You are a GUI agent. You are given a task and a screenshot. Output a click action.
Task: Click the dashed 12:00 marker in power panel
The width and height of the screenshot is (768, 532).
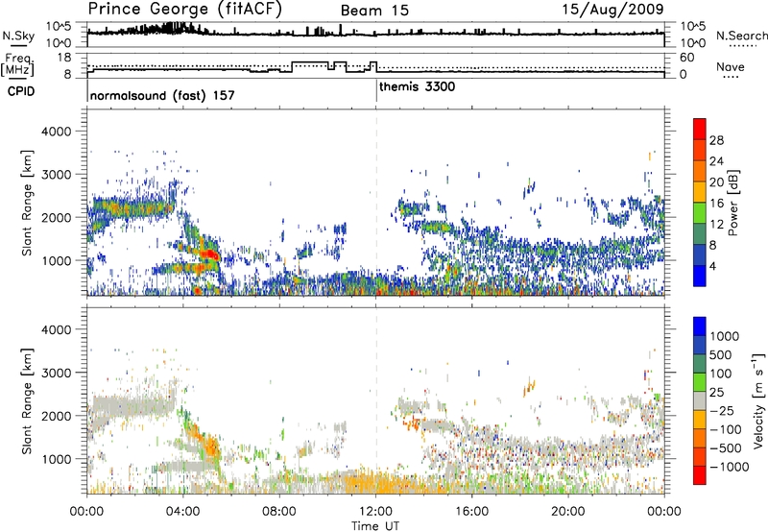click(376, 202)
